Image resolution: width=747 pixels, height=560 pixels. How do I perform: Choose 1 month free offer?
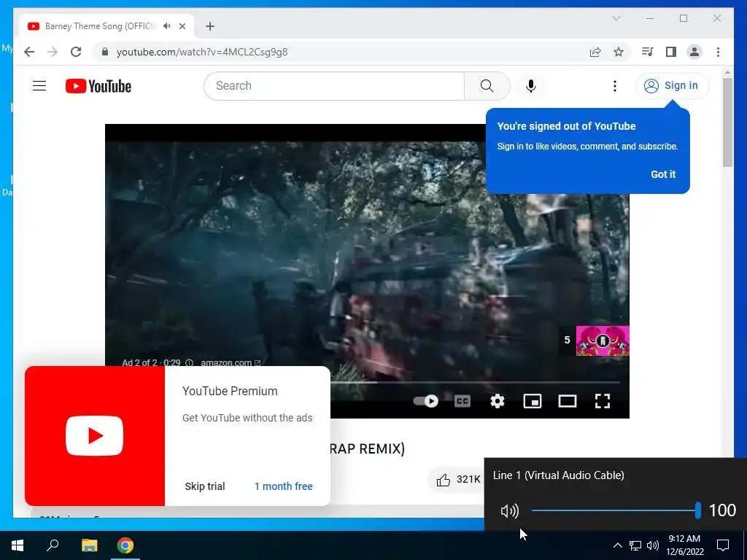click(x=284, y=486)
